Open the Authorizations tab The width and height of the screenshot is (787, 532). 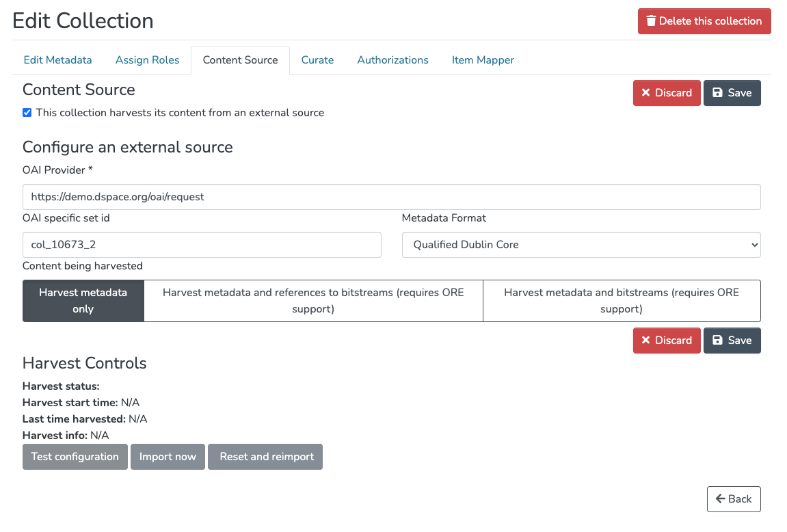[392, 60]
